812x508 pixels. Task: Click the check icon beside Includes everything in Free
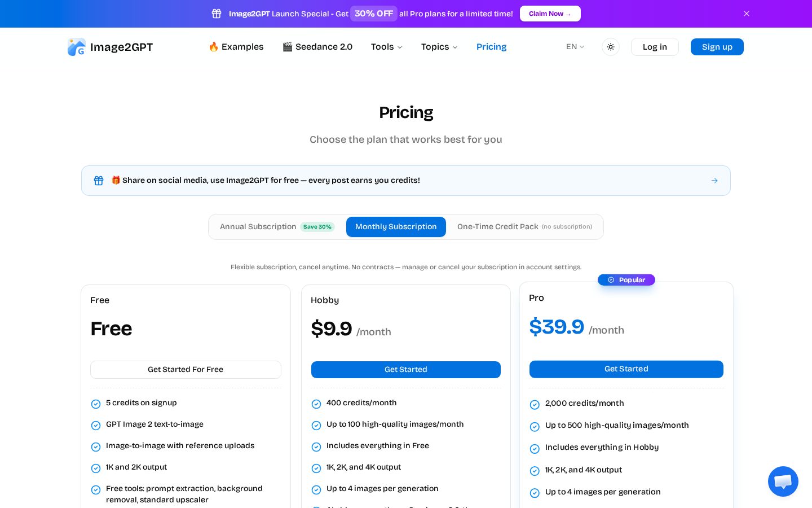point(316,446)
